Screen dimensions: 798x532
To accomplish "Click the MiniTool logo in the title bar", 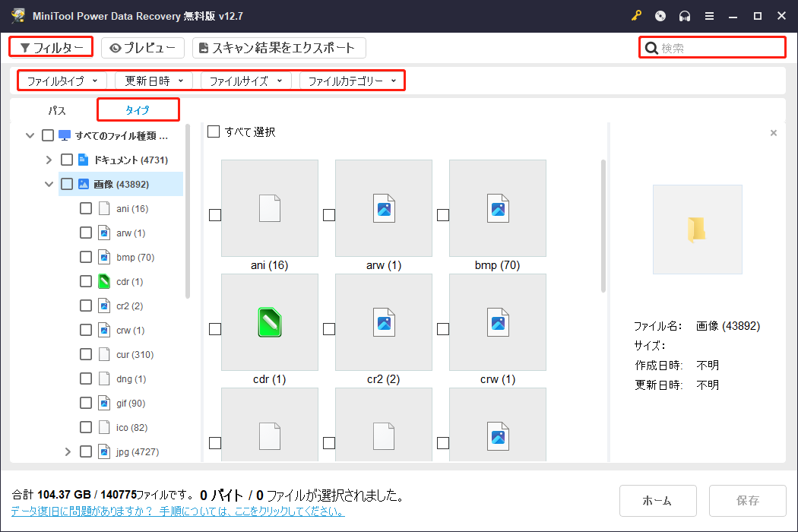I will 18,15.
